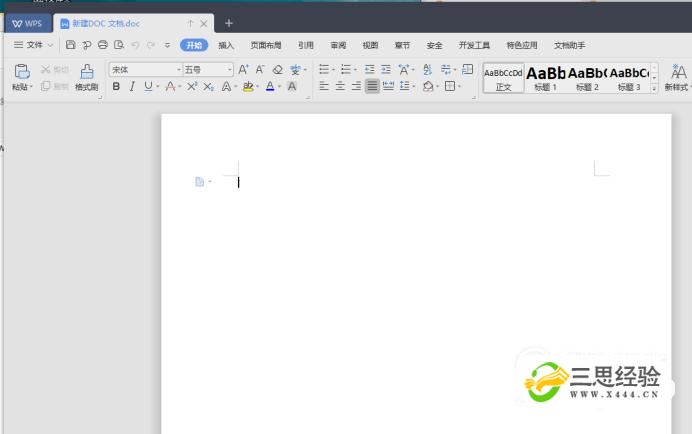Open a new tab with the plus button

[x=228, y=22]
